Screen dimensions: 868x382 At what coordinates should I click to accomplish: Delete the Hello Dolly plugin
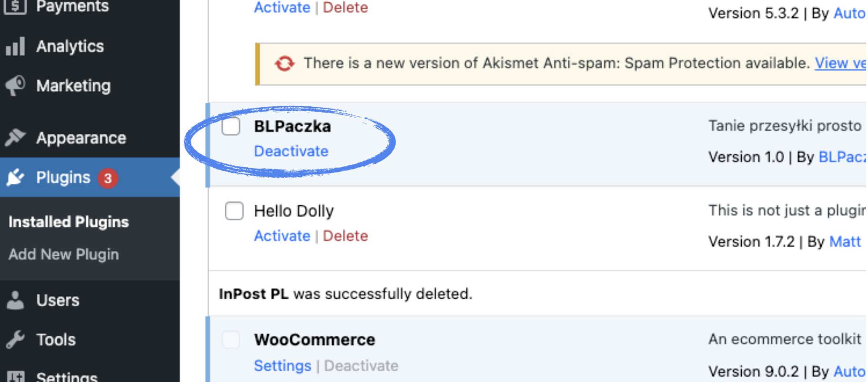345,236
